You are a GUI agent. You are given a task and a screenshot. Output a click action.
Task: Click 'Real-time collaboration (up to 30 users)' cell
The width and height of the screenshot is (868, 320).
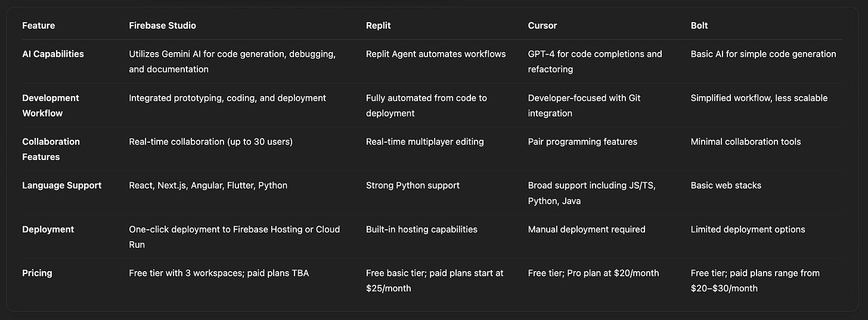click(x=210, y=141)
